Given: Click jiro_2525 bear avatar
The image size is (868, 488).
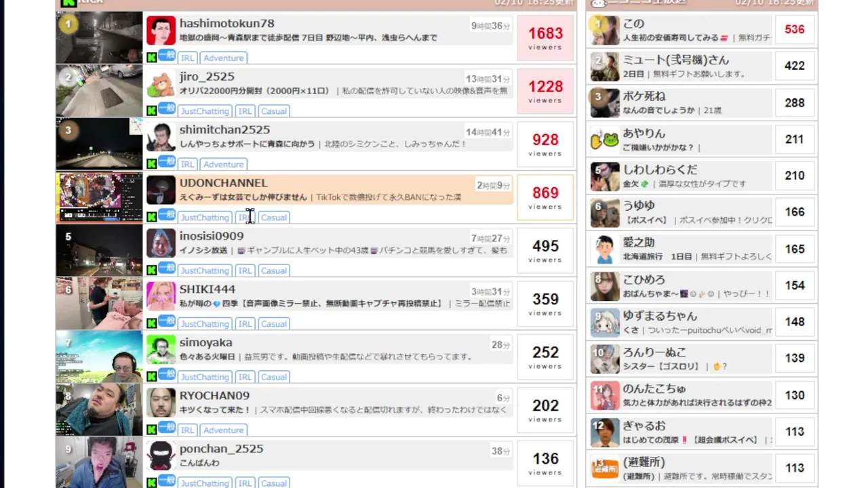Looking at the screenshot, I should tap(161, 84).
